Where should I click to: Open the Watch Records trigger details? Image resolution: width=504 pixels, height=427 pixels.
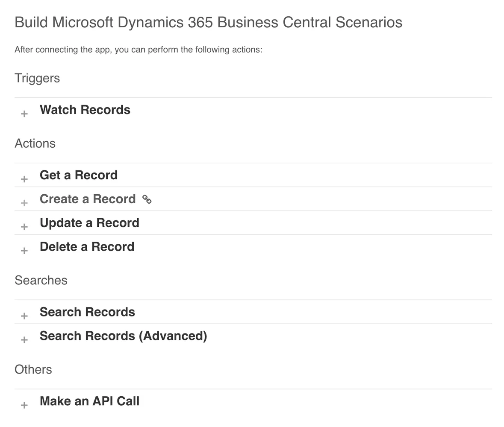85,110
